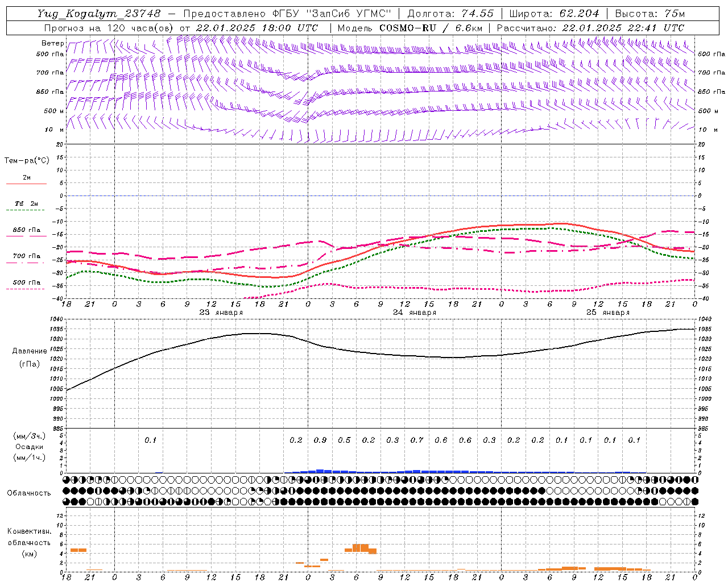This screenshot has height=582, width=728.
Task: Click the 24 января date label
Action: (415, 313)
